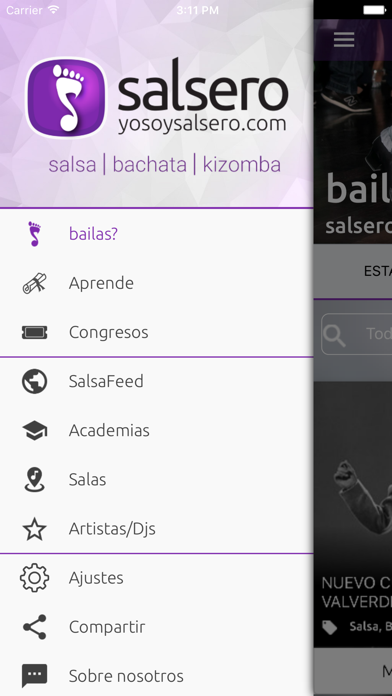Open settings via the Ajustes gear icon
Image resolution: width=392 pixels, height=696 pixels.
point(34,577)
